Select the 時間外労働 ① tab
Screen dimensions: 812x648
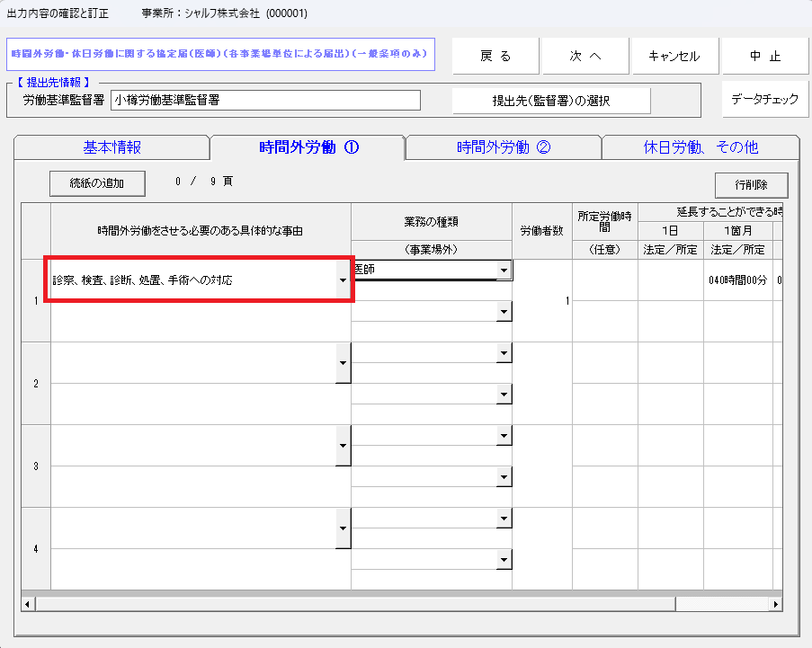[x=308, y=147]
